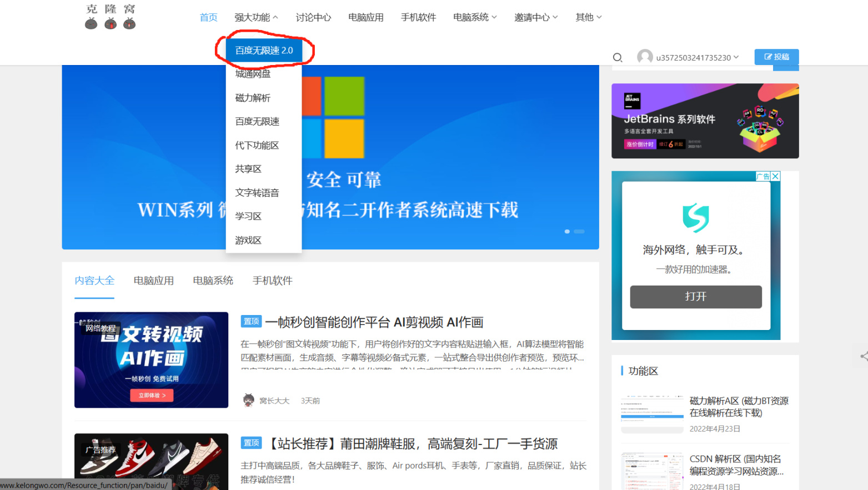Viewport: 868px width, 490px height.
Task: Open the 邀请中心 dropdown menu
Action: click(x=536, y=17)
